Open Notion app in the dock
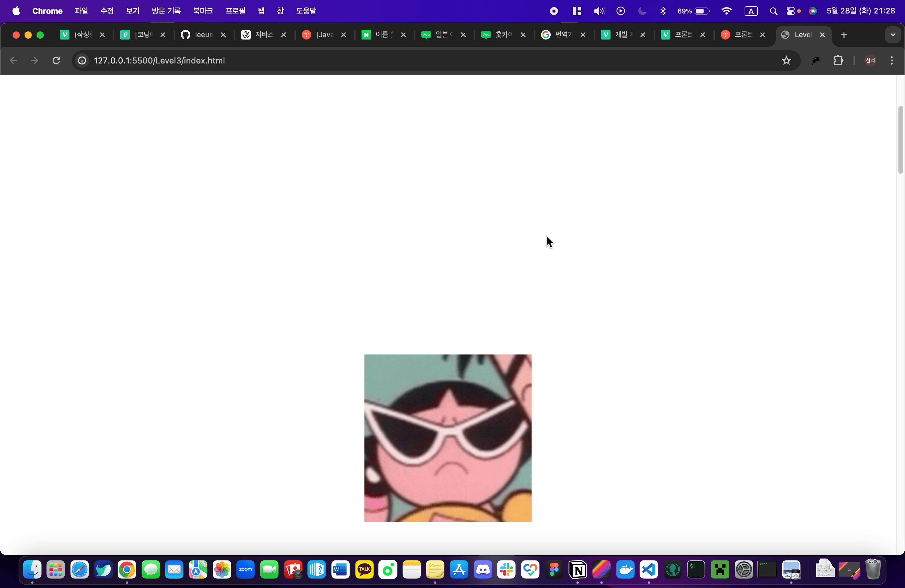The height and width of the screenshot is (588, 905). coord(577,569)
